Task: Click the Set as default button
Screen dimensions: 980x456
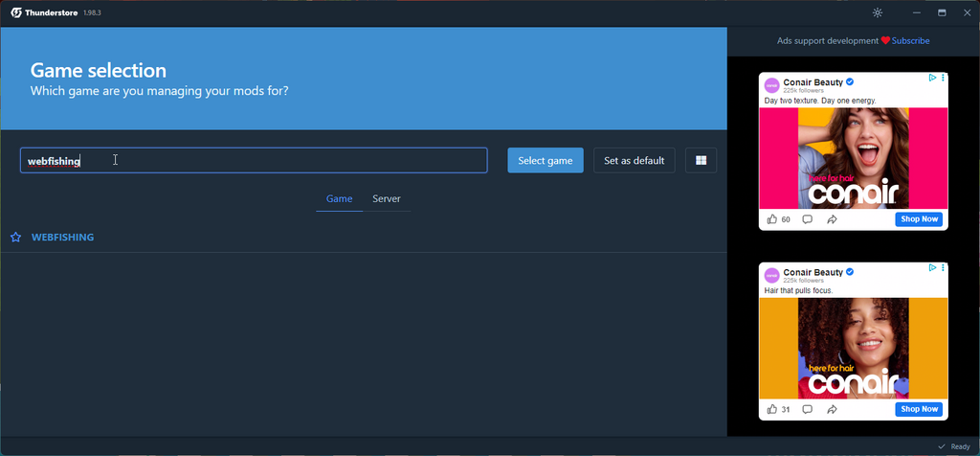Action: tap(634, 160)
